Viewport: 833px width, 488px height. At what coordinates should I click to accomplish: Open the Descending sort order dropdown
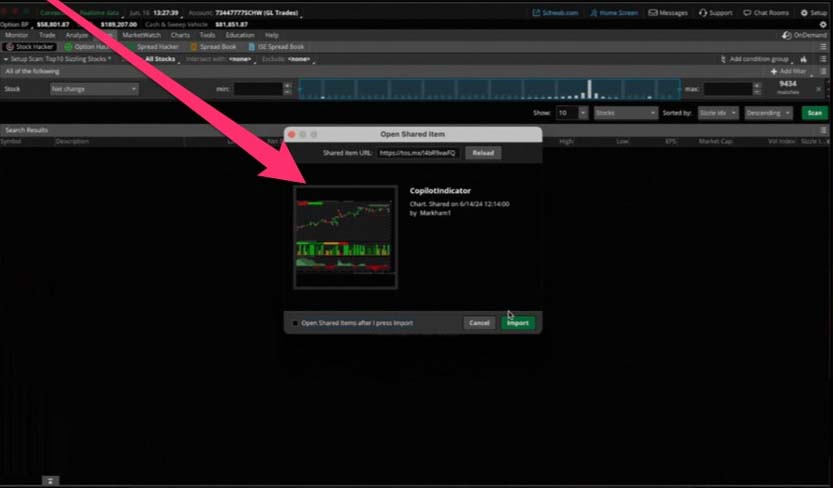768,113
